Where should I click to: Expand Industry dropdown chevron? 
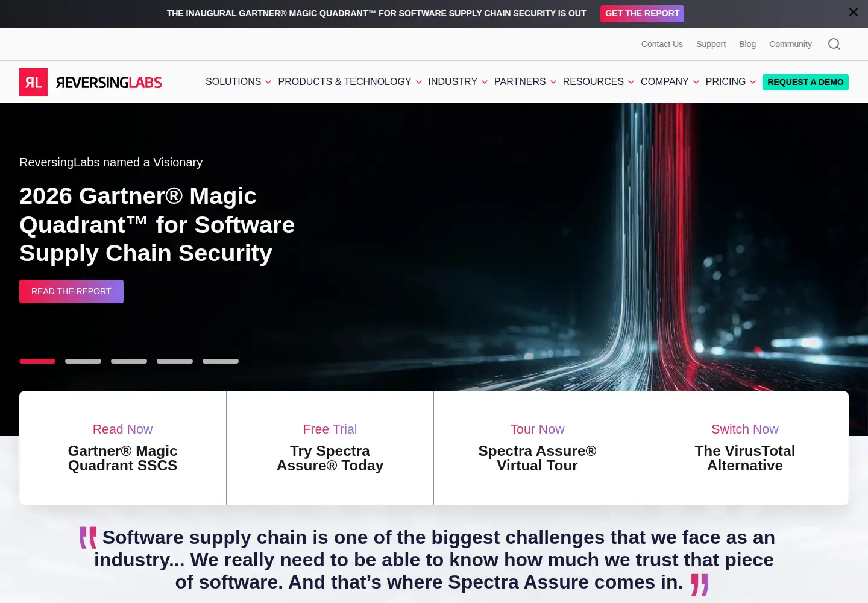pos(485,82)
